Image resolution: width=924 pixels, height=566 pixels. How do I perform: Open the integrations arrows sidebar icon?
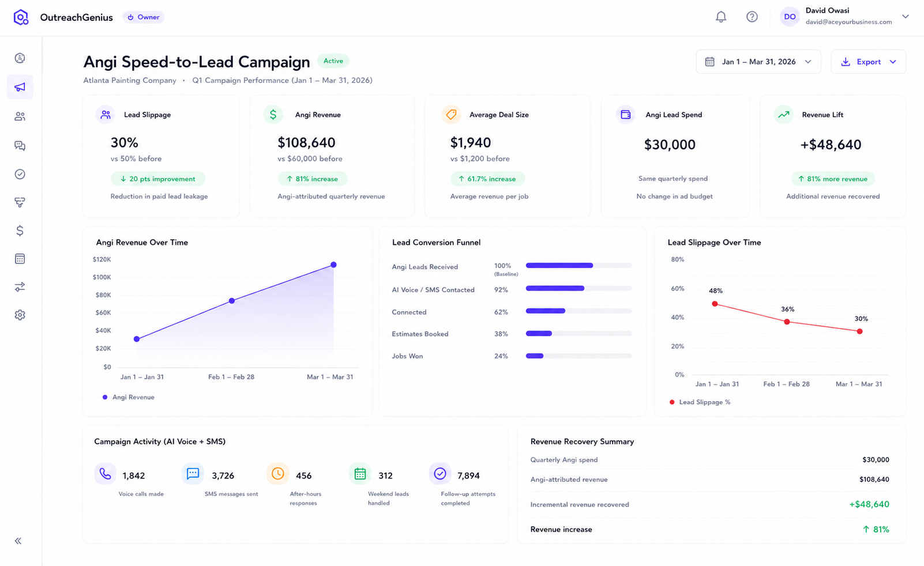20,287
